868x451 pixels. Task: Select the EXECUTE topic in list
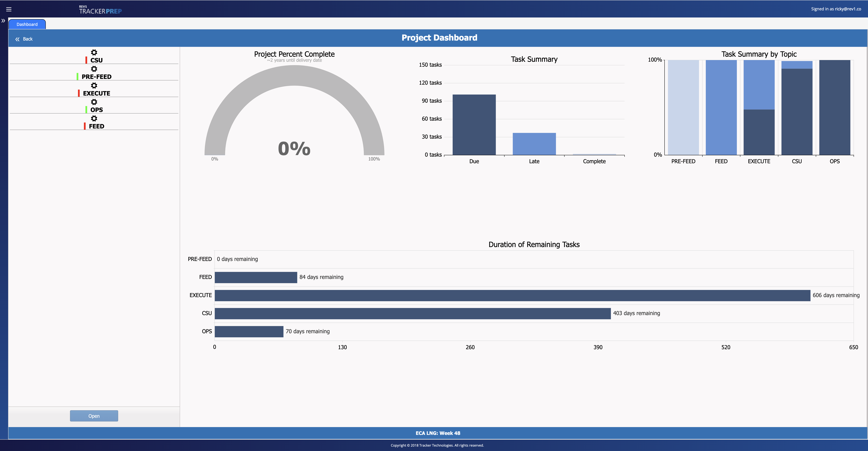(x=96, y=93)
